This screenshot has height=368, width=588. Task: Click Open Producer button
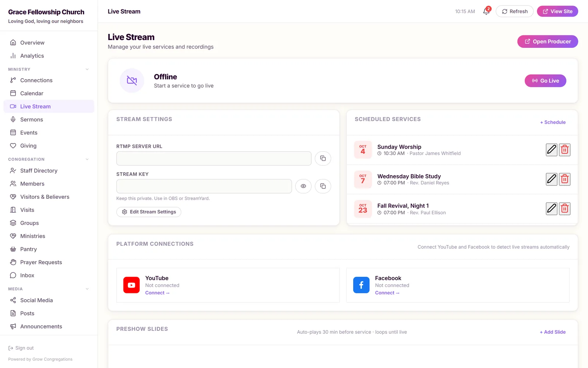548,42
